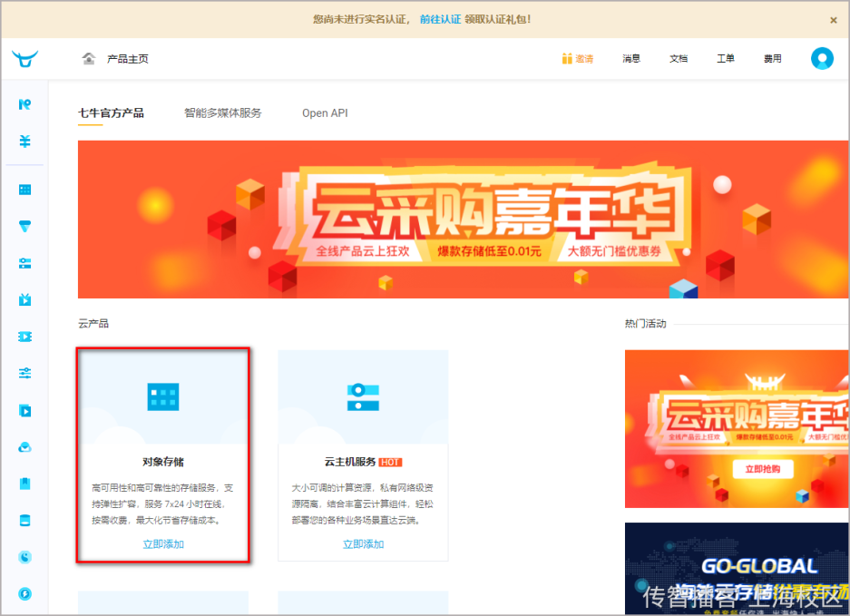Open the funnel-shaped sidebar icon

coord(24,227)
